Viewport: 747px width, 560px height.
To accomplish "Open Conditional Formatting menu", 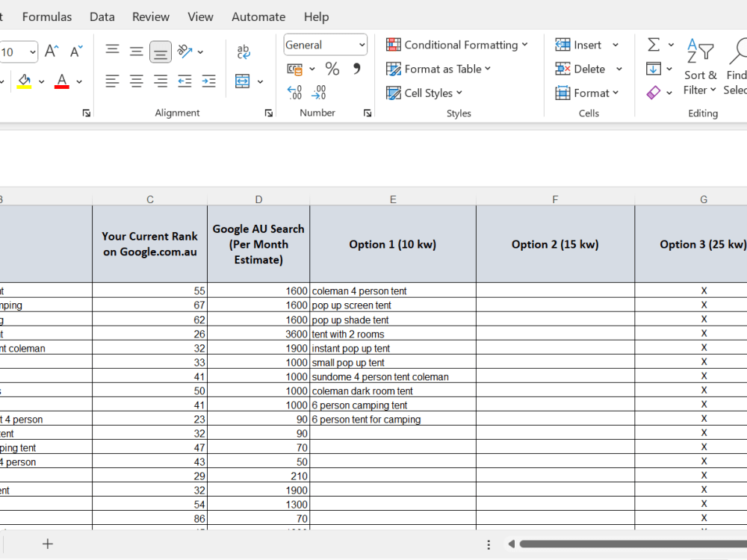I will pyautogui.click(x=457, y=45).
